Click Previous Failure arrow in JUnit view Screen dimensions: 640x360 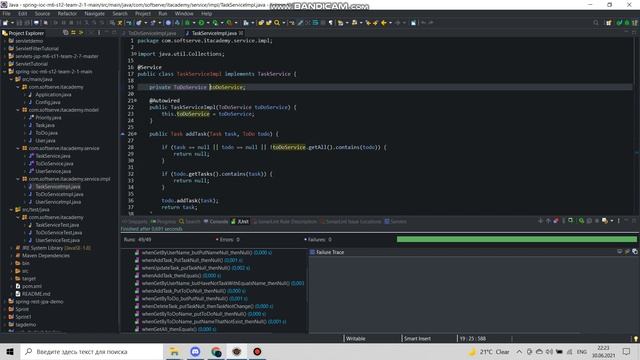tap(549, 221)
